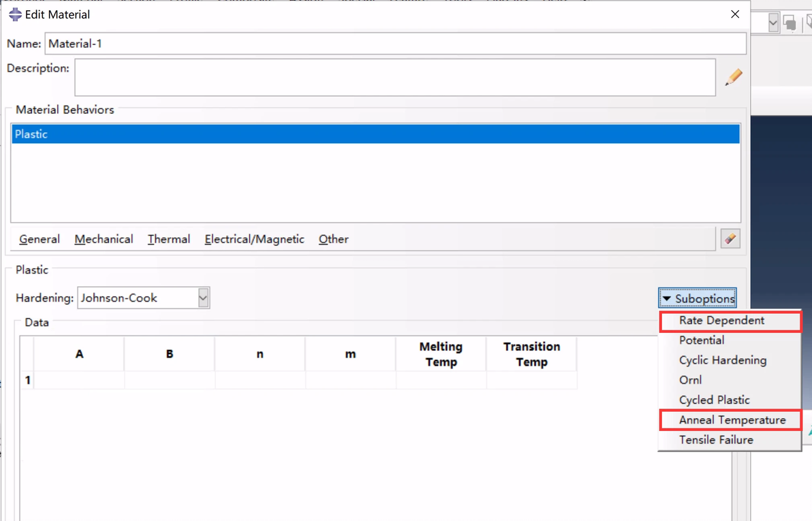
Task: Click the Name field containing Material-1
Action: click(396, 44)
